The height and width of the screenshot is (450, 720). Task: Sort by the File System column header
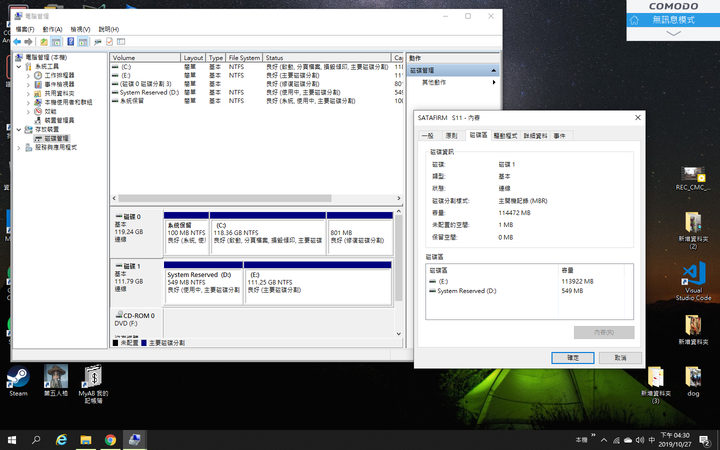(x=244, y=57)
